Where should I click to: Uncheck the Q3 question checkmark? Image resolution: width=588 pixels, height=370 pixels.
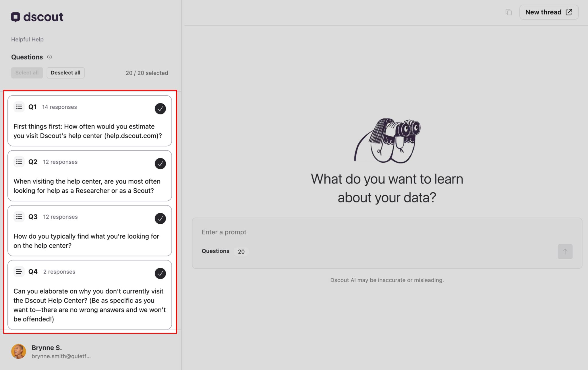coord(160,218)
